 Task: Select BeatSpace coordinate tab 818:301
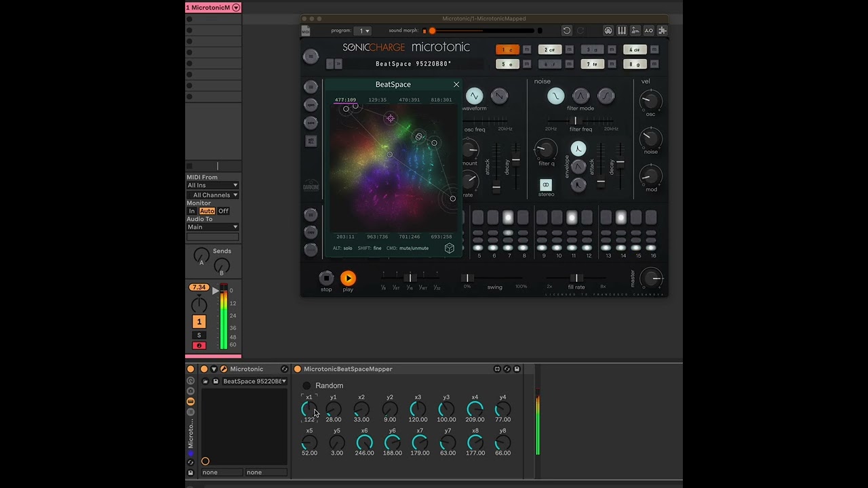click(441, 100)
